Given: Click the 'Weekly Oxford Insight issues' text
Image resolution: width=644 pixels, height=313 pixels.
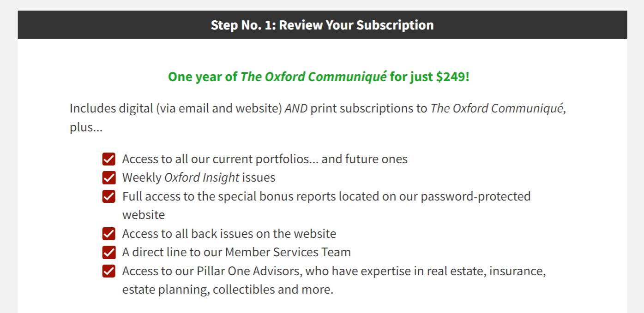Looking at the screenshot, I should pos(199,177).
